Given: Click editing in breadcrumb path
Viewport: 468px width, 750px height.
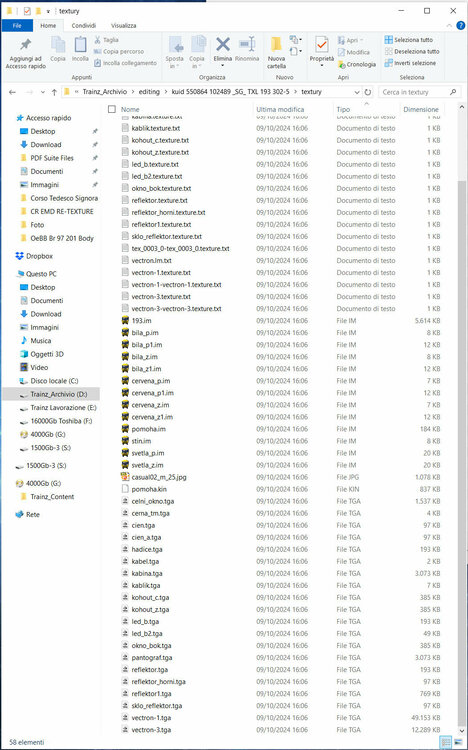Looking at the screenshot, I should [149, 92].
